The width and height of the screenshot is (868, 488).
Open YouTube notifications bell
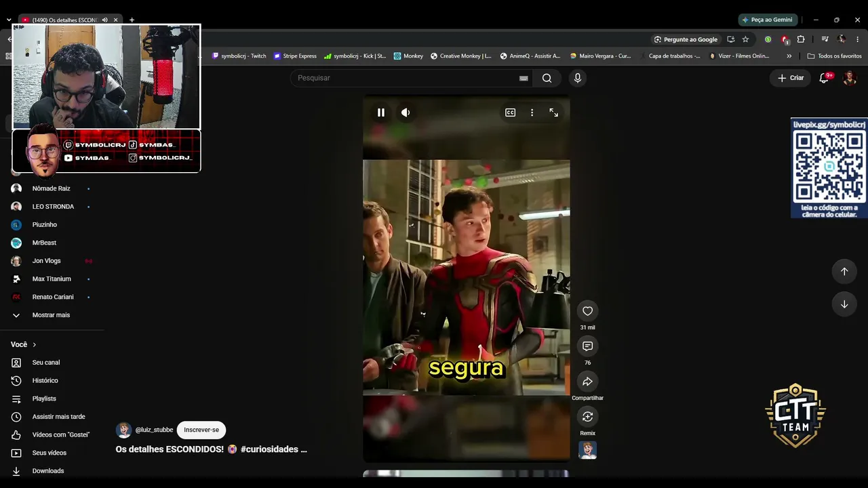(825, 78)
